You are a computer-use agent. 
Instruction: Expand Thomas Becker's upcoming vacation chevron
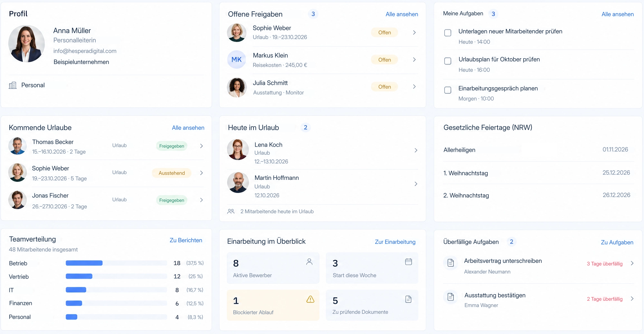point(202,146)
